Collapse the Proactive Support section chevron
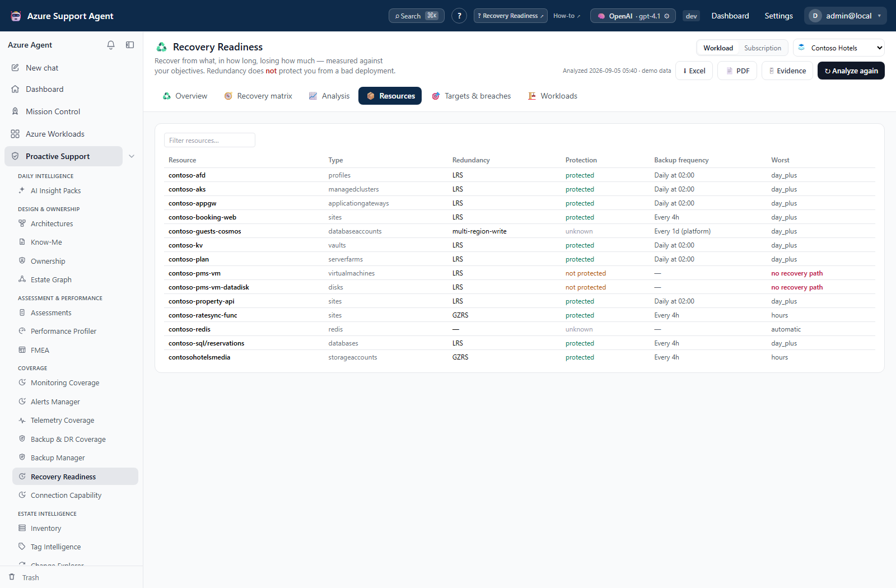 [132, 156]
